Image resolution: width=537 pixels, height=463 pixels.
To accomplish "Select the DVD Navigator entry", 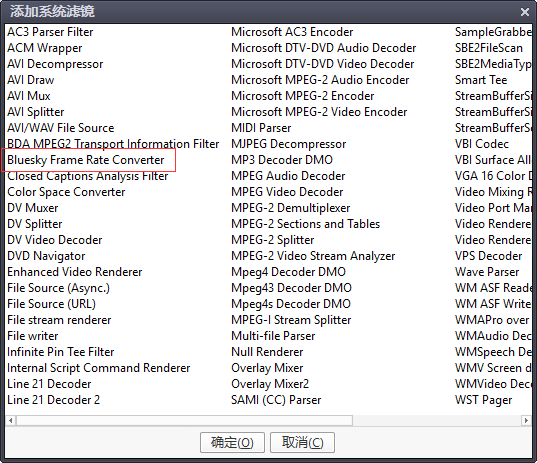I will pos(46,256).
